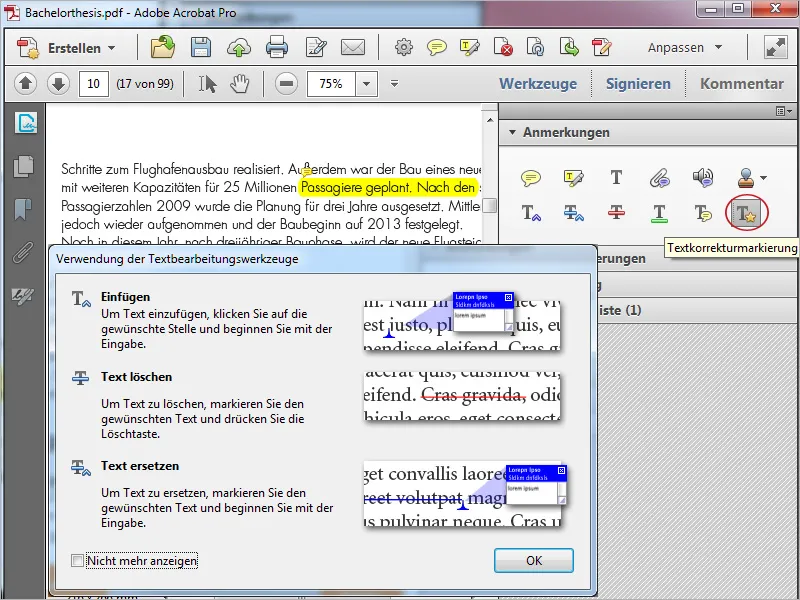Image resolution: width=800 pixels, height=600 pixels.
Task: Open page thumbnails panel in sidebar
Action: click(x=23, y=166)
